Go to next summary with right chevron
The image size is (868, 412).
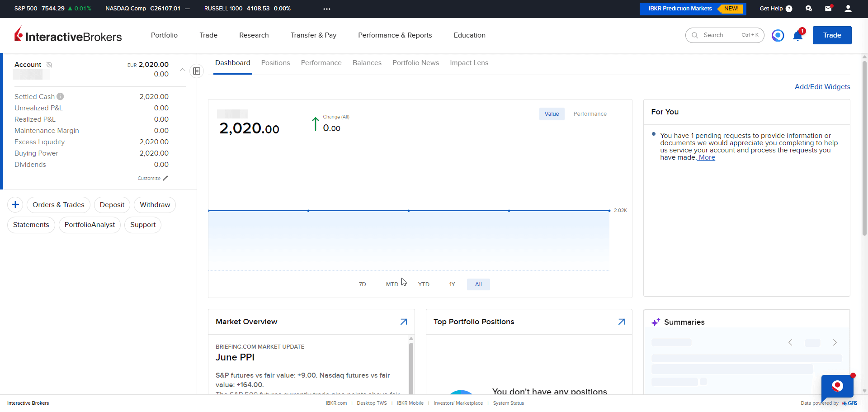click(835, 342)
